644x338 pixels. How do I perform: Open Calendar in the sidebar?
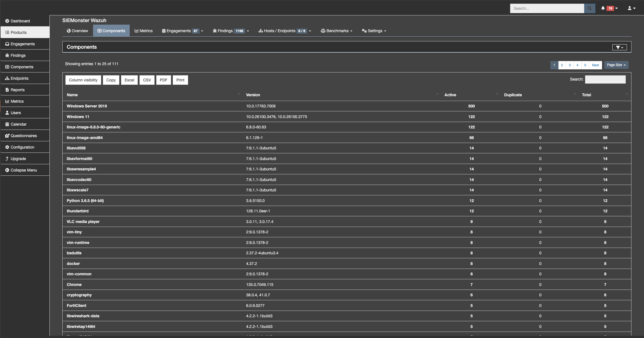click(x=18, y=124)
